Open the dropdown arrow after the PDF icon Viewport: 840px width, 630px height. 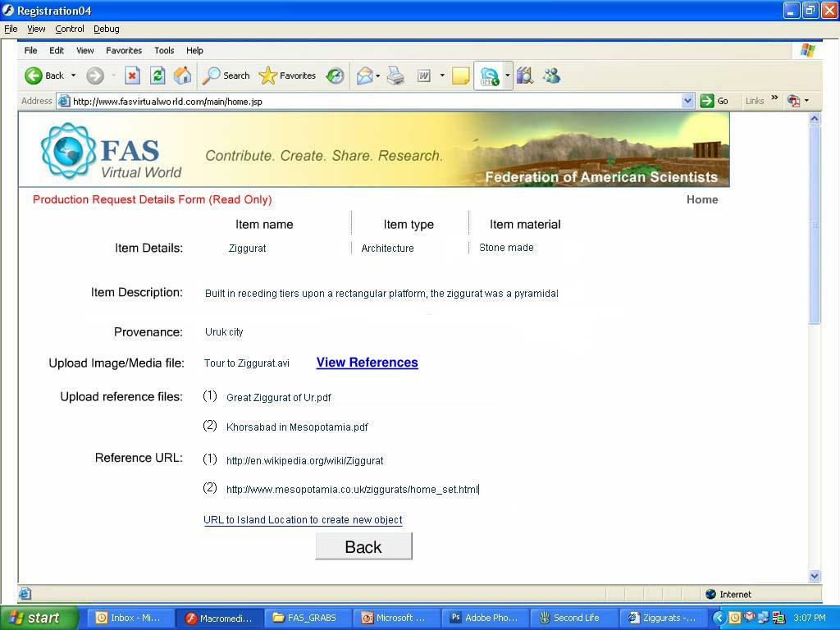tap(806, 101)
